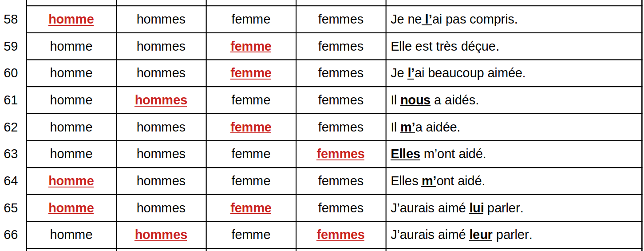This screenshot has width=644, height=251.
Task: Select the 'Il nous a aidés.' cell
Action: click(x=435, y=100)
